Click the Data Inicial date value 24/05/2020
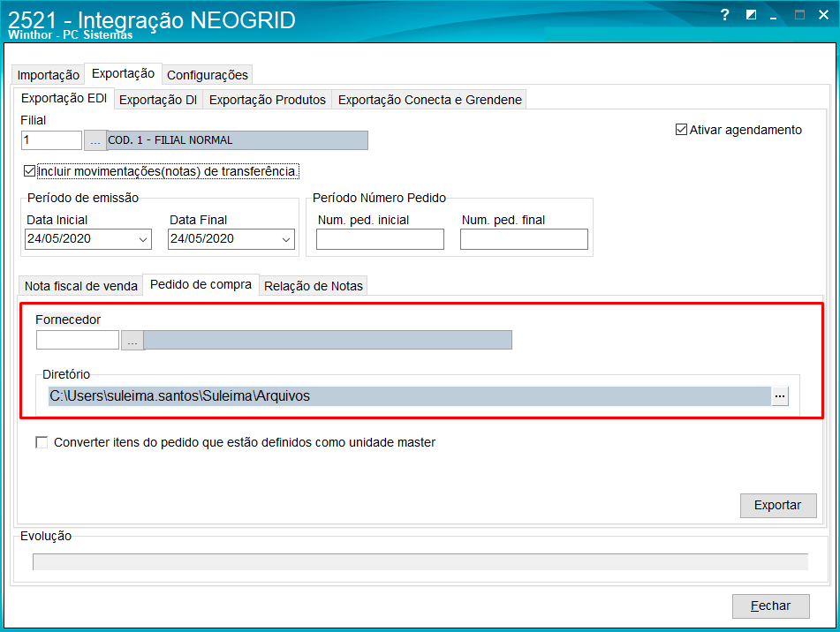Viewport: 840px width, 632px height. click(x=59, y=238)
